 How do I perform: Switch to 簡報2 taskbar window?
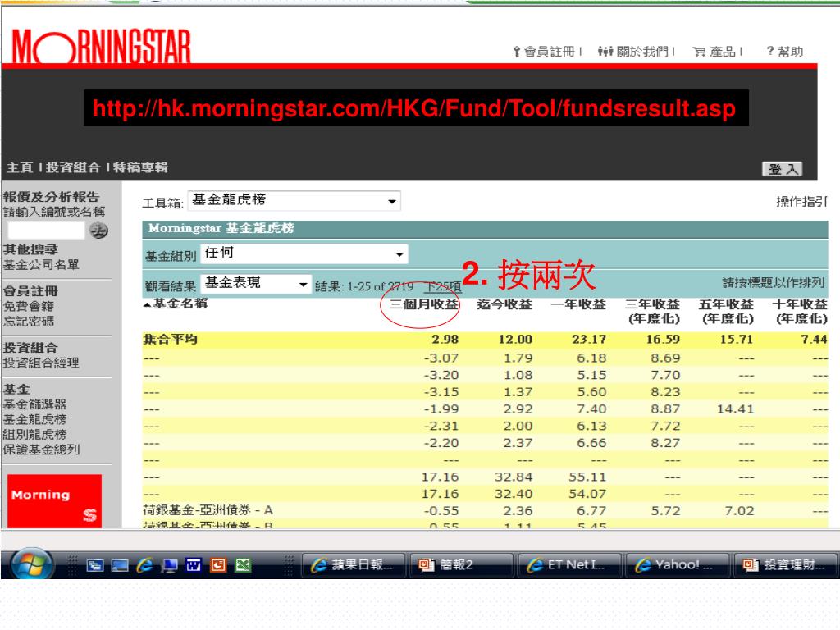(461, 565)
